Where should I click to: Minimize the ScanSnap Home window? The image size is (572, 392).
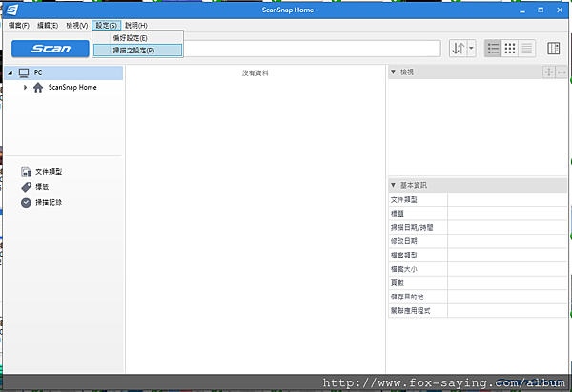click(x=522, y=10)
